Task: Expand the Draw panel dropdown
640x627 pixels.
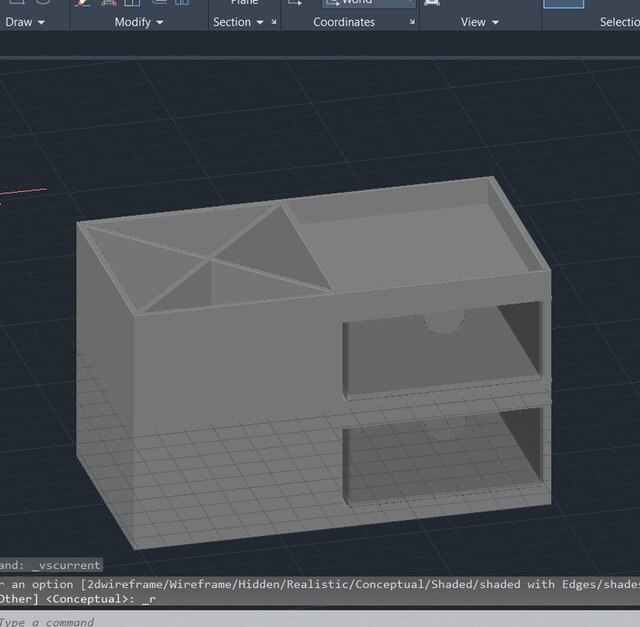Action: (25, 22)
